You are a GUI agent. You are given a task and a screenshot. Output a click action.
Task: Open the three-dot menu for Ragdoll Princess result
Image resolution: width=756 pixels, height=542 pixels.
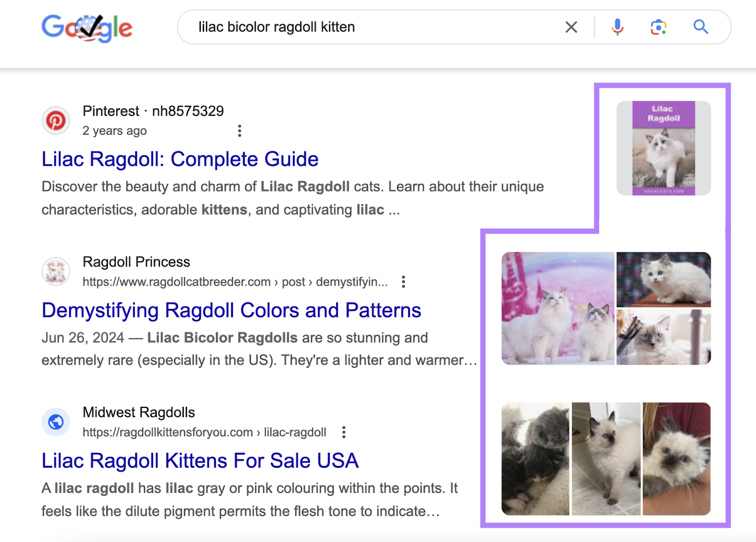pos(404,282)
